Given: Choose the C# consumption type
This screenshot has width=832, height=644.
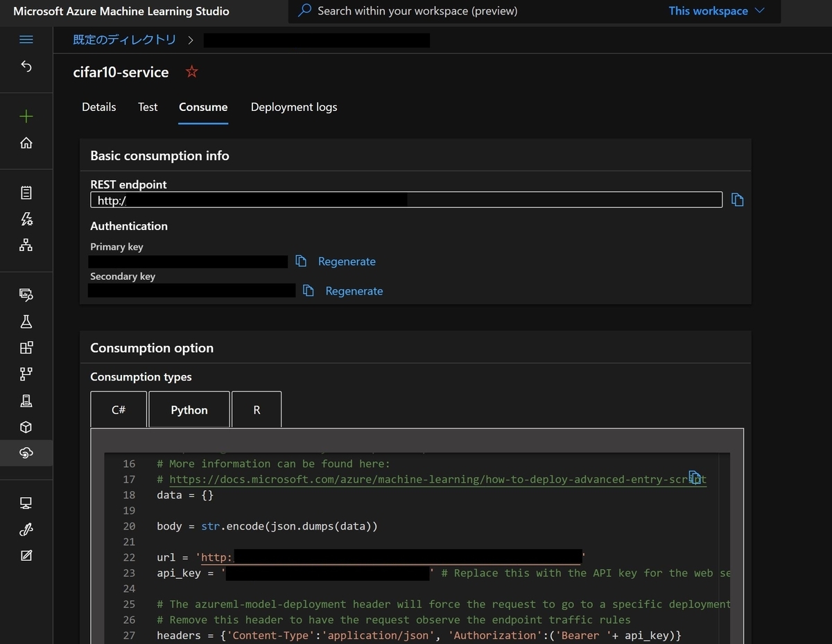Looking at the screenshot, I should [x=119, y=410].
